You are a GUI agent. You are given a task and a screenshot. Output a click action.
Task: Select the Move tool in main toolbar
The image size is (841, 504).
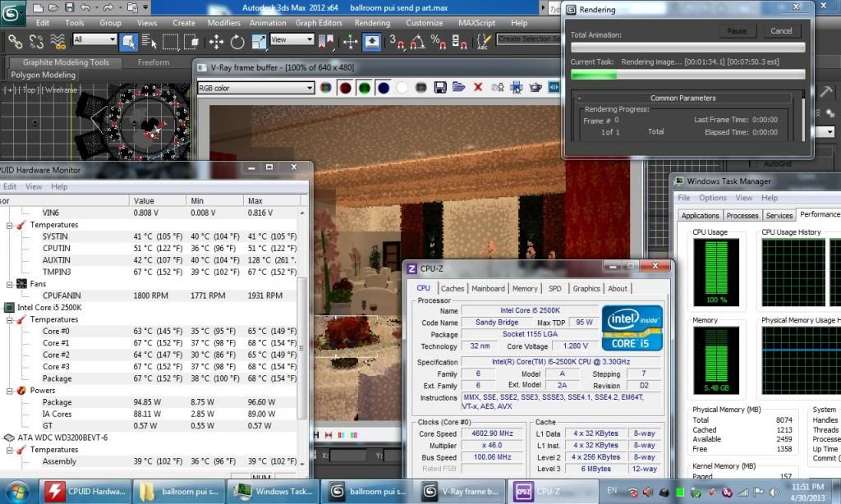216,41
